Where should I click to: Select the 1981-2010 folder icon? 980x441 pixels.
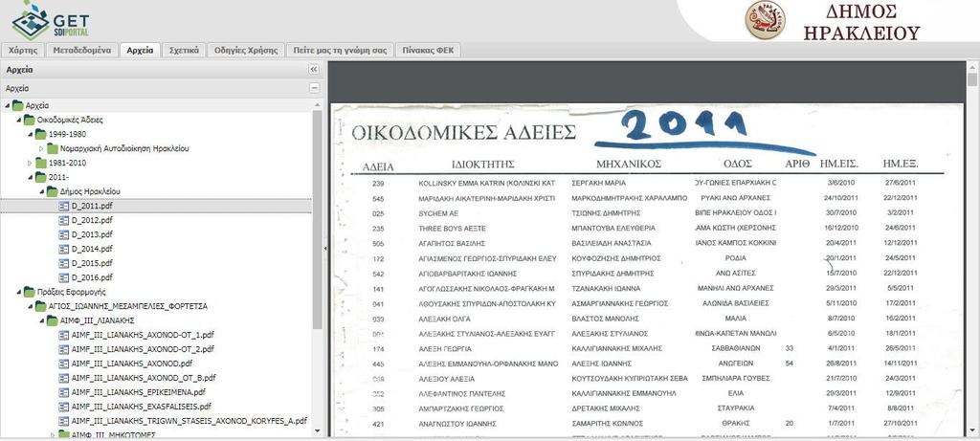(x=40, y=163)
